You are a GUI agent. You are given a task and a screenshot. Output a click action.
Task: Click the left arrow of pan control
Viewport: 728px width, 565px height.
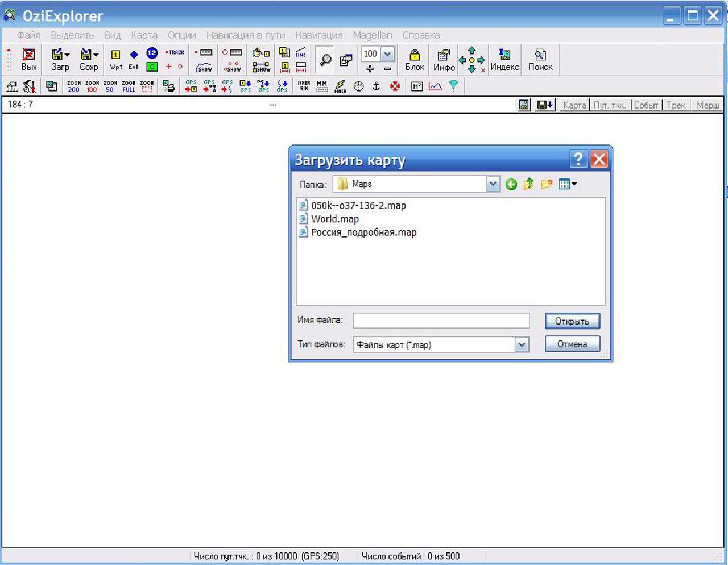coord(462,60)
